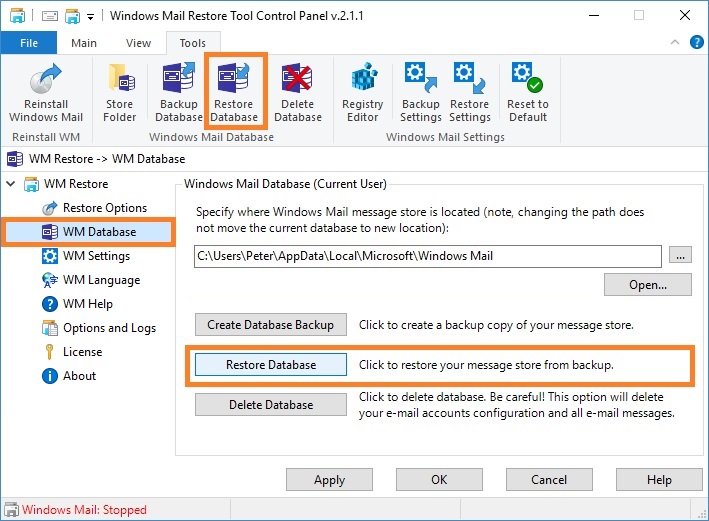The height and width of the screenshot is (521, 709).
Task: Click the Apply button
Action: tap(329, 479)
